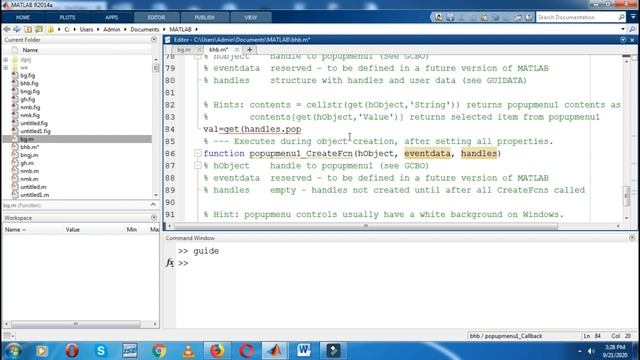Select bhb.m* in Current Folder

coord(29,147)
